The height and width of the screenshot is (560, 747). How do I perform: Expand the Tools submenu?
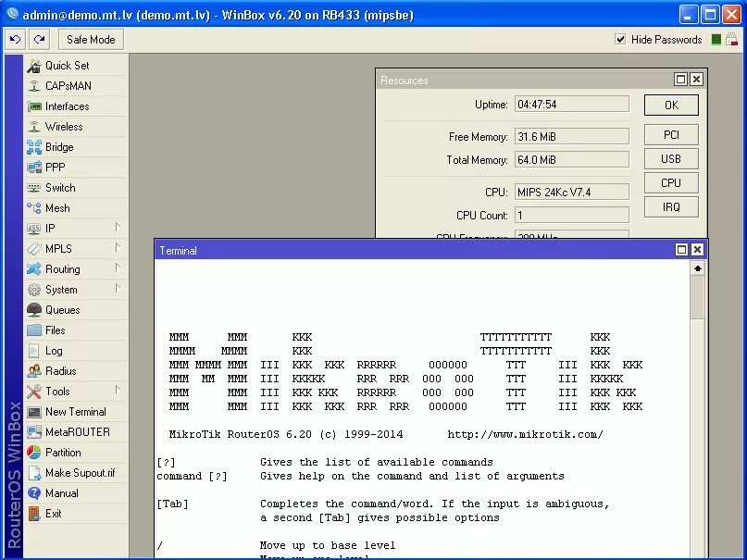click(118, 391)
